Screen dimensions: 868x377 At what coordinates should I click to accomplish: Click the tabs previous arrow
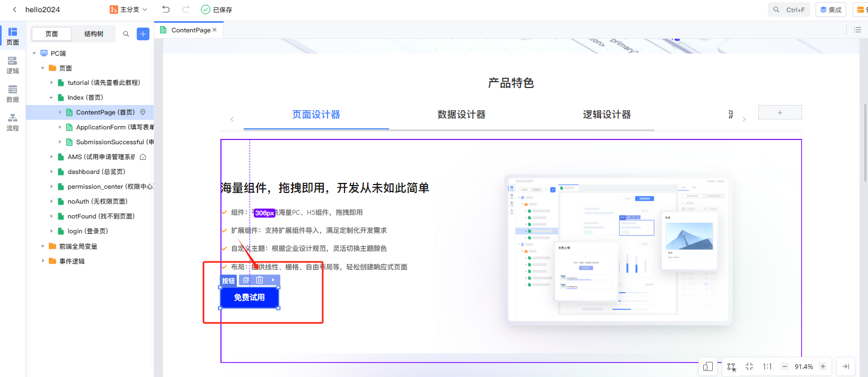pos(232,119)
